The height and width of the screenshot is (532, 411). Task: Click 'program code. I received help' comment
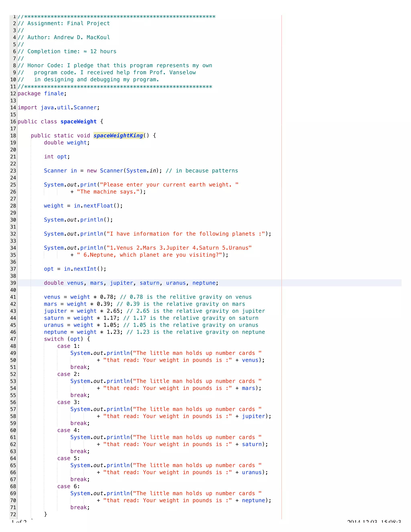click(x=107, y=73)
